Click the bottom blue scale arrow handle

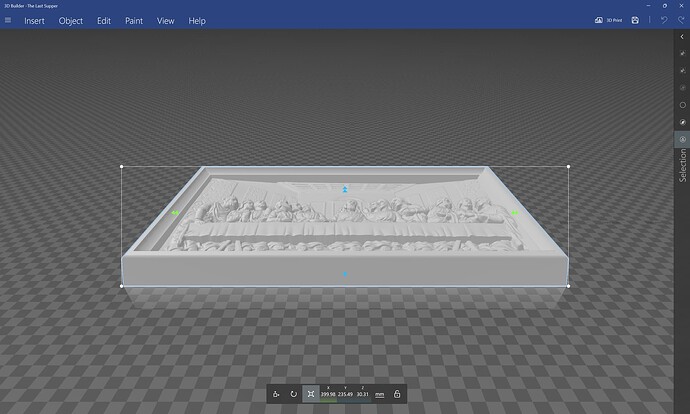tap(345, 274)
